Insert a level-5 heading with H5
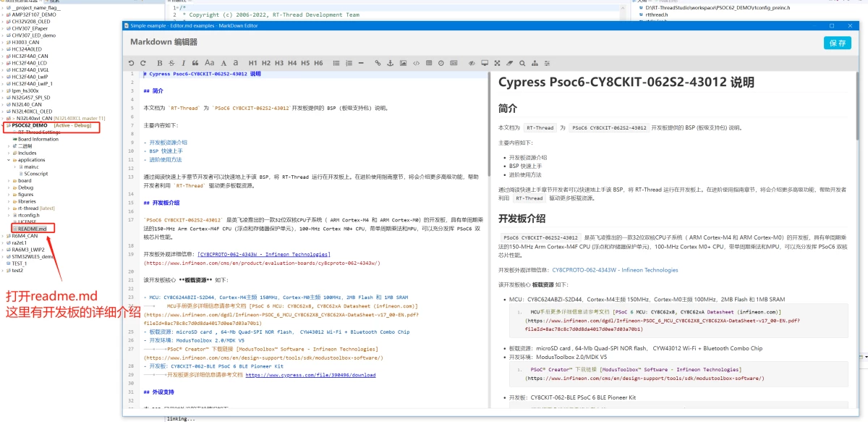Image resolution: width=868 pixels, height=422 pixels. click(305, 63)
